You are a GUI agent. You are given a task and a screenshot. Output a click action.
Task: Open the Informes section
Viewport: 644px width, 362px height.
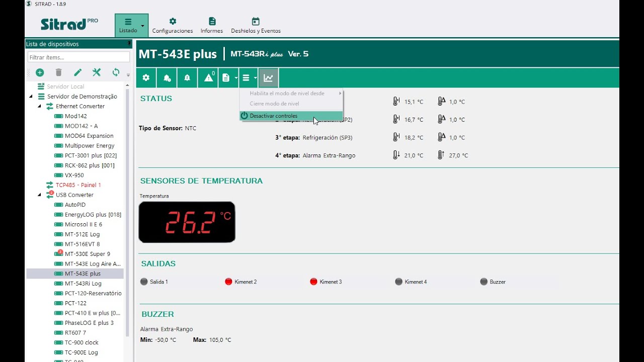point(212,25)
